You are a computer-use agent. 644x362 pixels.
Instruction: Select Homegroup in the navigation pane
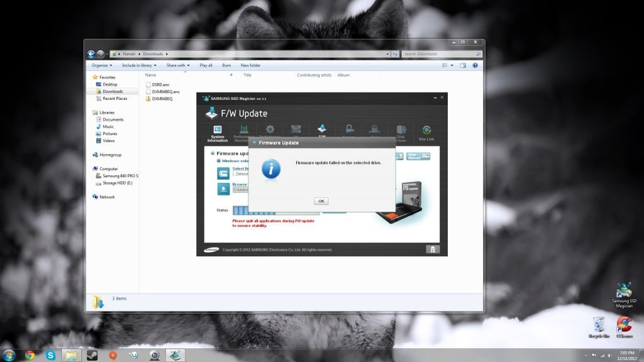pos(110,155)
